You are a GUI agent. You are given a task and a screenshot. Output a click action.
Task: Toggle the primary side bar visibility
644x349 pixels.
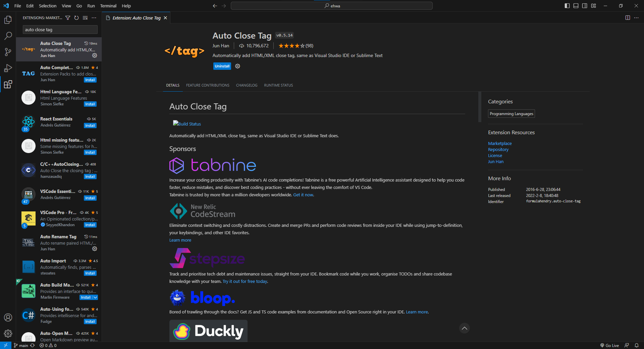click(x=567, y=6)
